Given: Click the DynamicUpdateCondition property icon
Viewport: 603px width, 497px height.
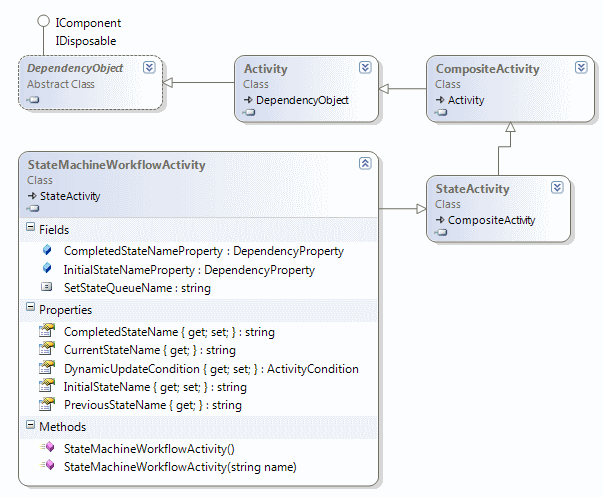Looking at the screenshot, I should pos(46,368).
